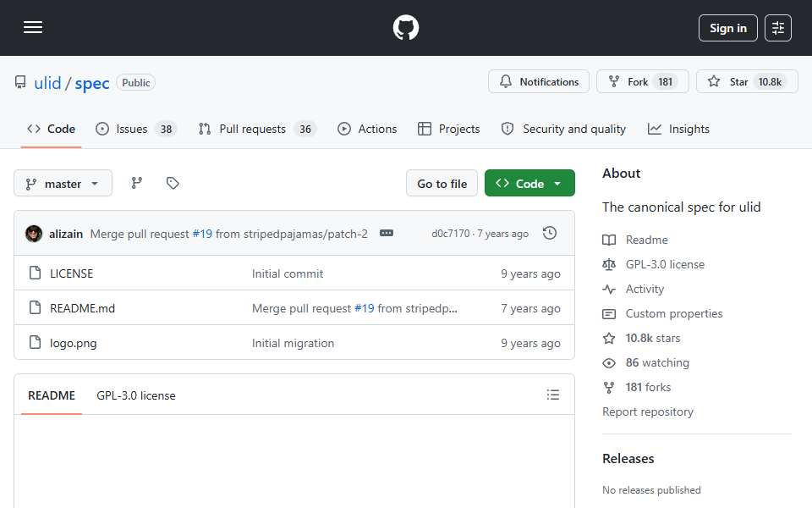Open appearance settings sliders icon in header
The height and width of the screenshot is (508, 812).
tap(778, 28)
